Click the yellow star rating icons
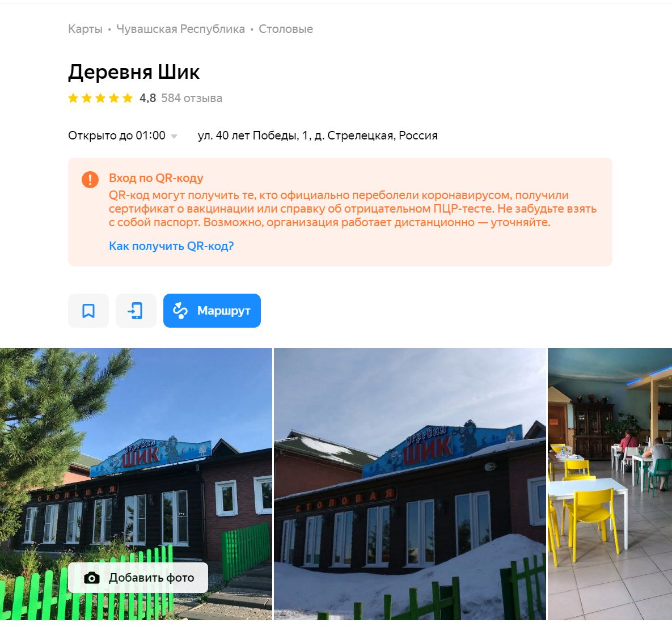This screenshot has height=627, width=672. (101, 99)
